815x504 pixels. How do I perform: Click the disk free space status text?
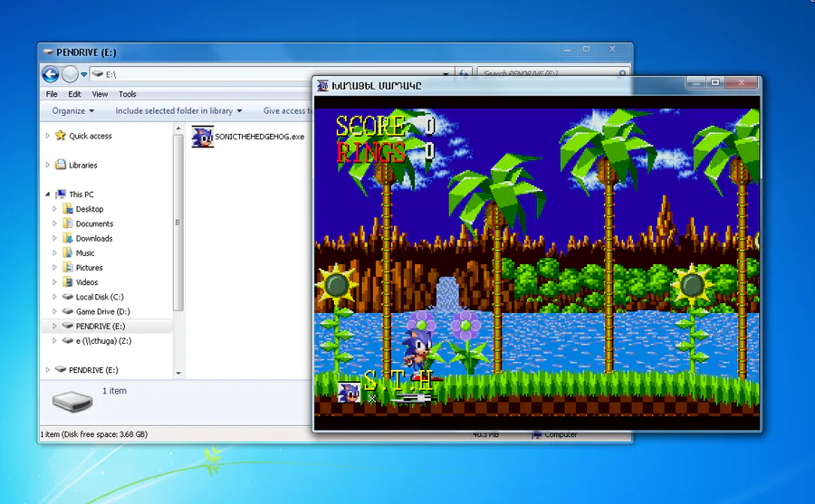pos(94,434)
